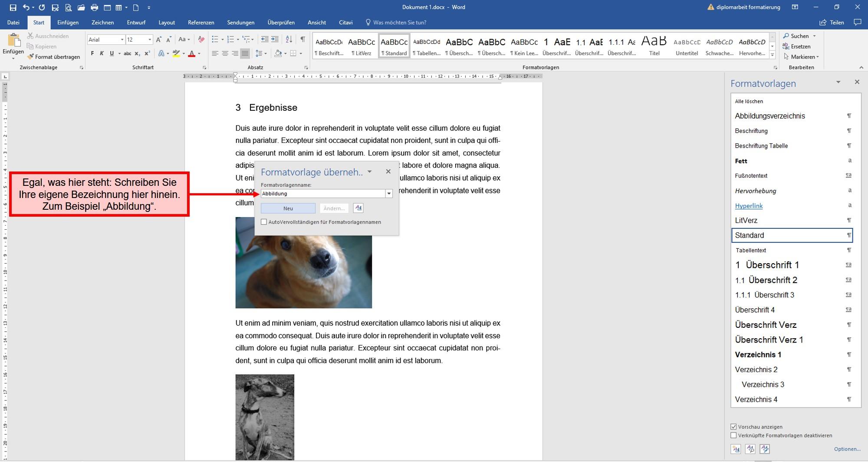Apply yellow text highlight color
This screenshot has height=462, width=868.
(x=175, y=53)
